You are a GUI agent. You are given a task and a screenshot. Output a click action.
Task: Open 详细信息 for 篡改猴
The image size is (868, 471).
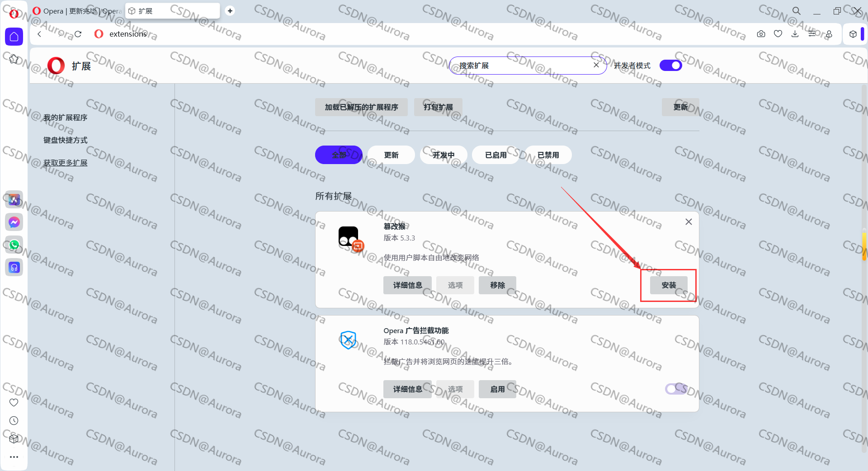pyautogui.click(x=407, y=285)
